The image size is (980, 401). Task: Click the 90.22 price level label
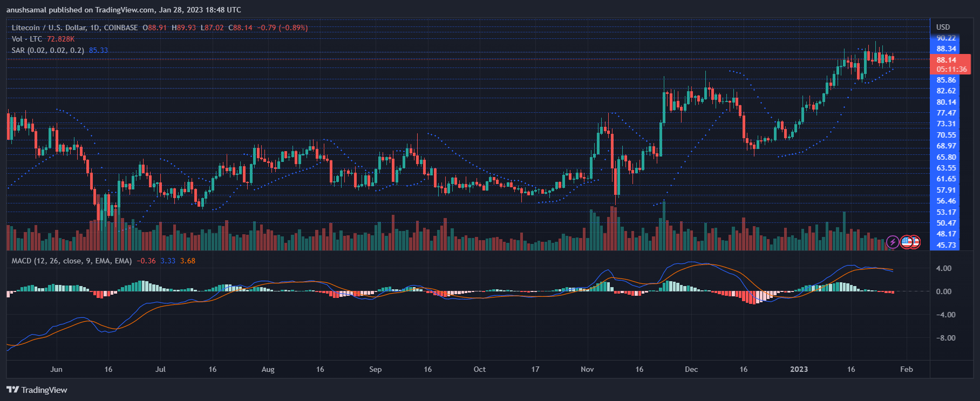point(946,38)
